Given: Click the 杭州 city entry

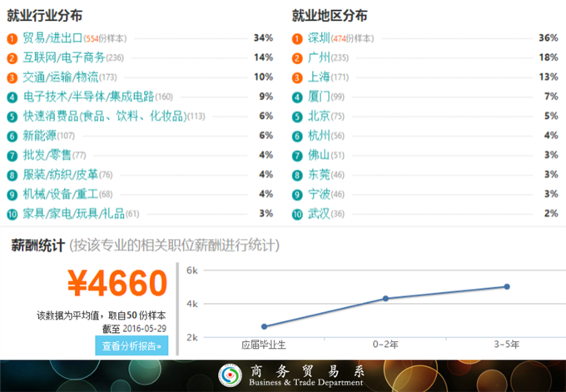Looking at the screenshot, I should click(x=318, y=136).
